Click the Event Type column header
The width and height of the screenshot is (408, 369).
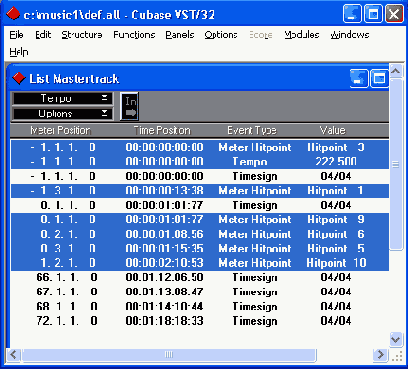pyautogui.click(x=252, y=130)
